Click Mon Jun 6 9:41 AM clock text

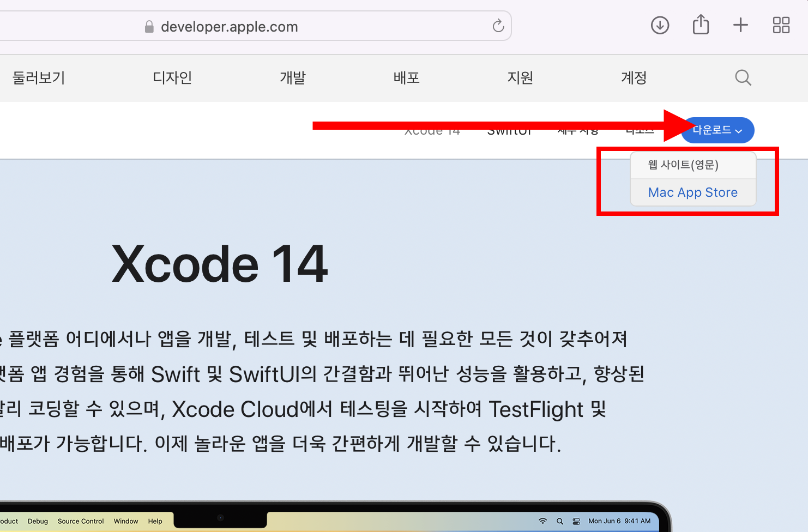coord(619,521)
